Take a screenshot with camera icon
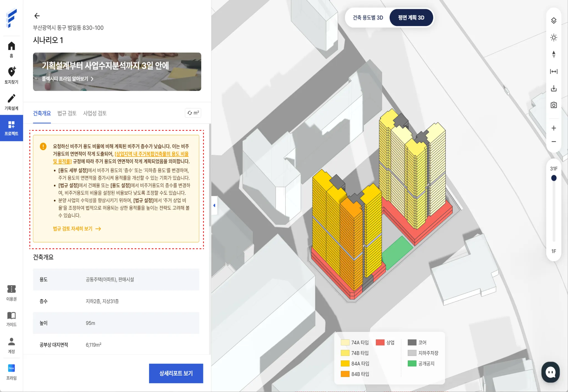The width and height of the screenshot is (568, 392). (x=554, y=105)
